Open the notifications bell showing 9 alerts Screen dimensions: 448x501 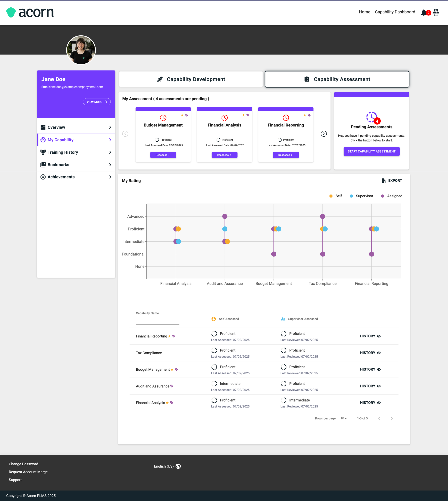tap(424, 12)
